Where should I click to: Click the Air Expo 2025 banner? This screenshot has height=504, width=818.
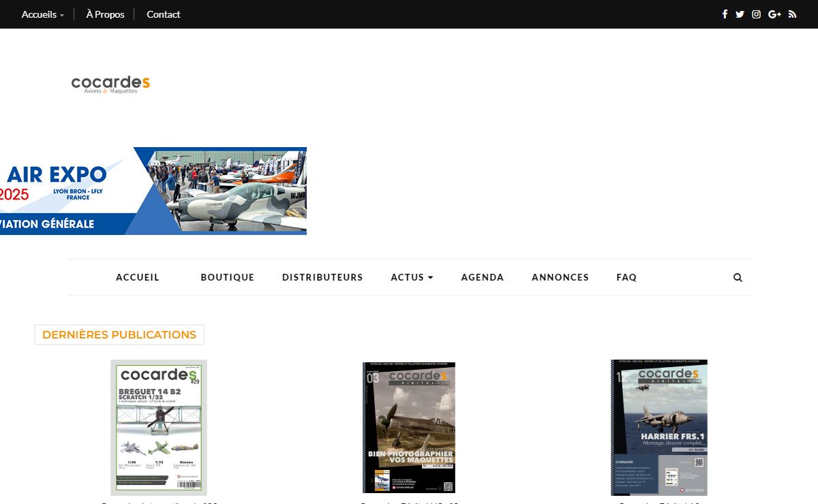(x=153, y=191)
